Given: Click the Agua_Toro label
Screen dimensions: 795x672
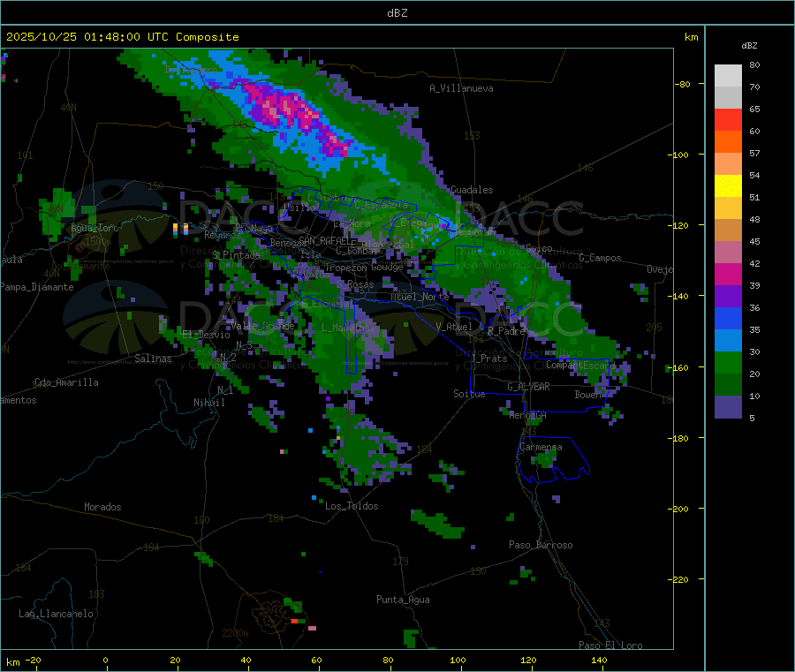Looking at the screenshot, I should tap(95, 228).
